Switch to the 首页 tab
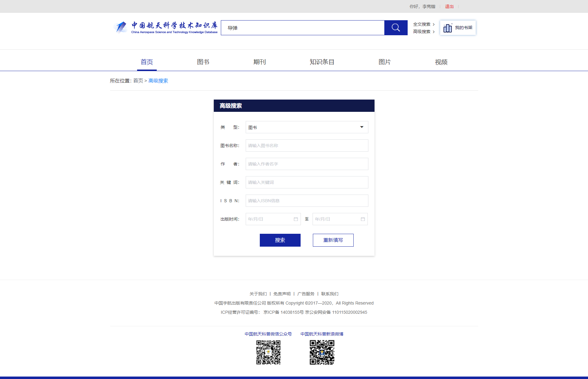Screen dimensions: 588x379 pos(147,62)
